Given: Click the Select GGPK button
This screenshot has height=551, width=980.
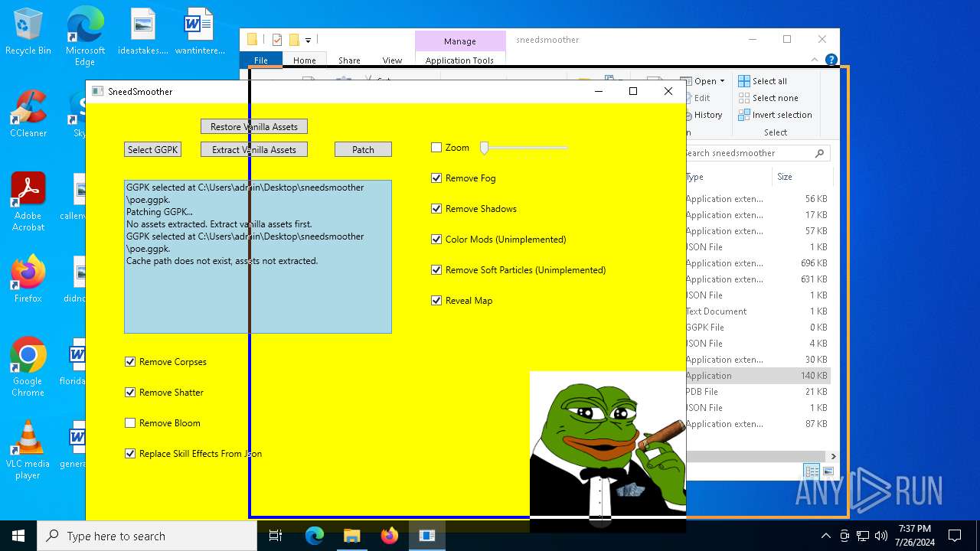Looking at the screenshot, I should 152,149.
